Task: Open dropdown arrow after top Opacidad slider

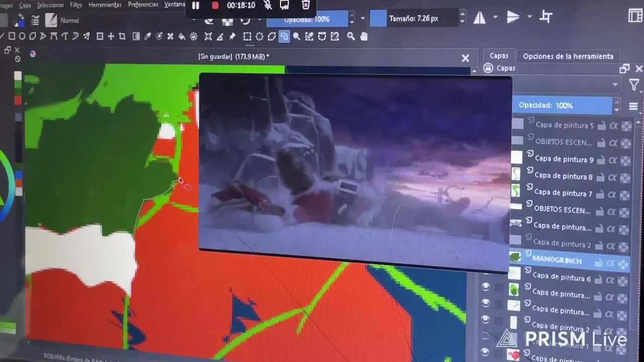Action: click(x=363, y=19)
